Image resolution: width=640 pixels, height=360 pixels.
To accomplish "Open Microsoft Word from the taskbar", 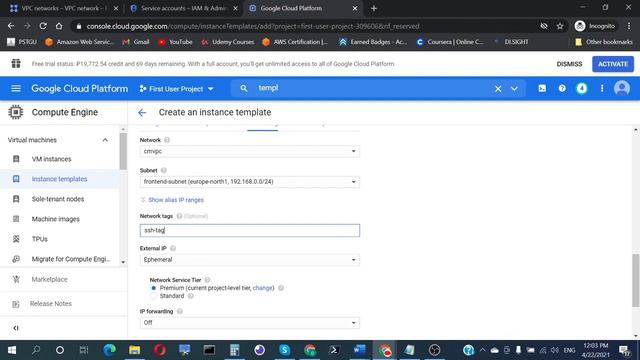I will (359, 350).
